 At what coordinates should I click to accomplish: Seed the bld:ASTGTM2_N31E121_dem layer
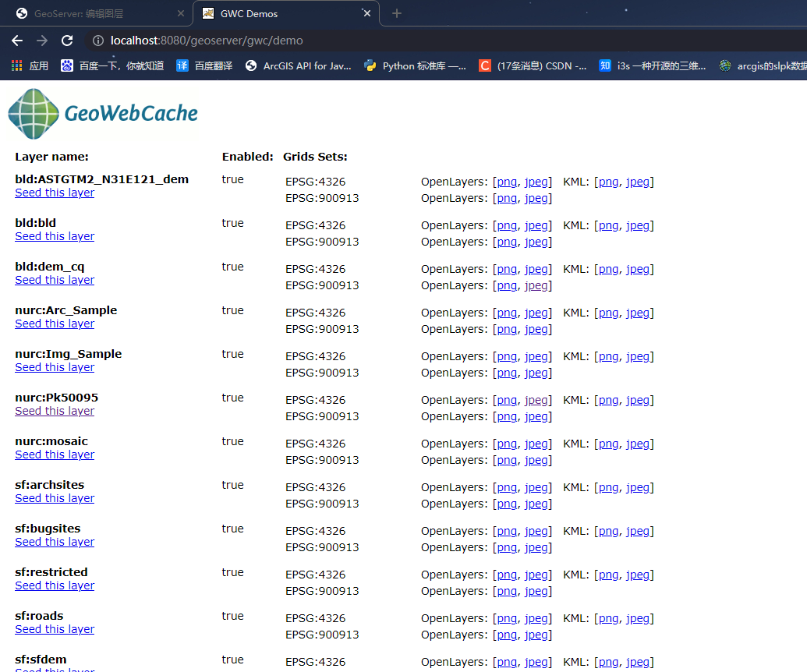point(55,193)
